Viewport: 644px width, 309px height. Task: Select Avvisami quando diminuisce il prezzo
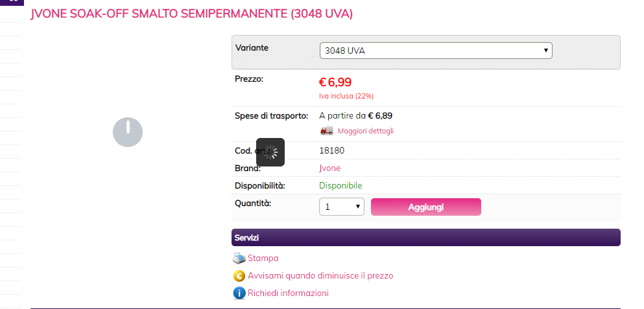(x=320, y=276)
